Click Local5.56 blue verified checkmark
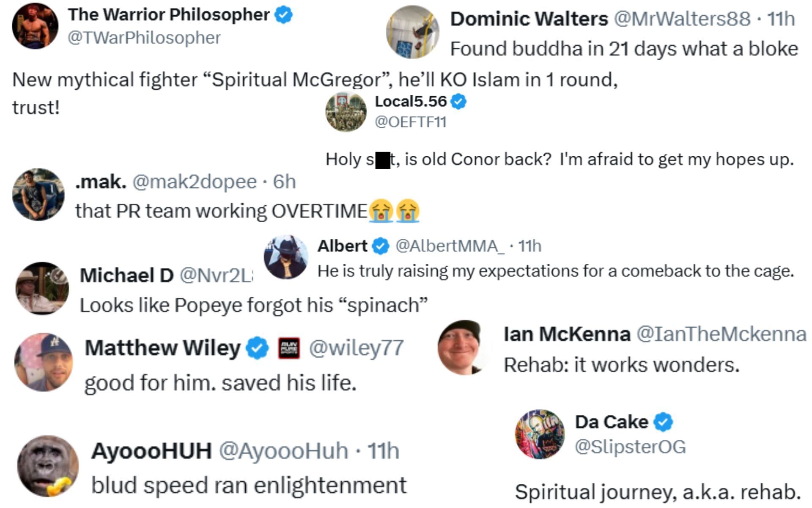The height and width of the screenshot is (508, 812). [x=458, y=102]
